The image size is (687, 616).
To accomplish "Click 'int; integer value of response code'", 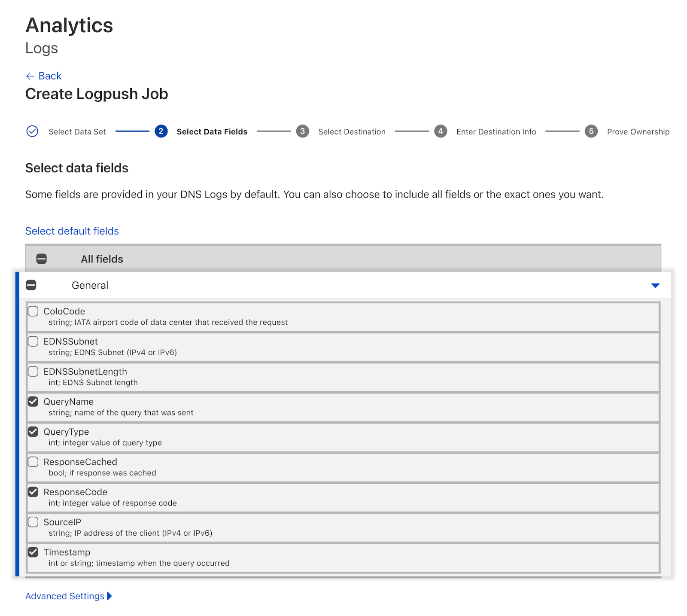I will (x=112, y=503).
